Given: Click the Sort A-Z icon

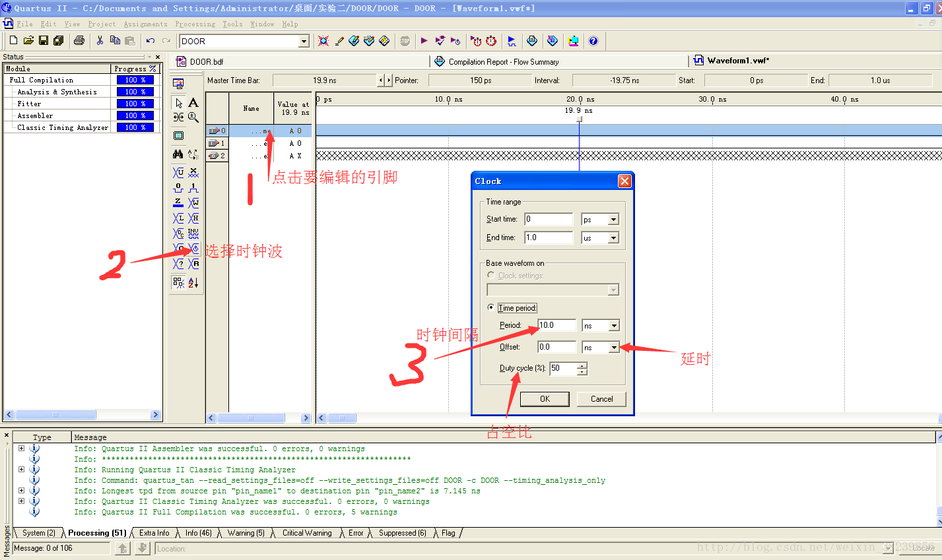Looking at the screenshot, I should (x=193, y=282).
